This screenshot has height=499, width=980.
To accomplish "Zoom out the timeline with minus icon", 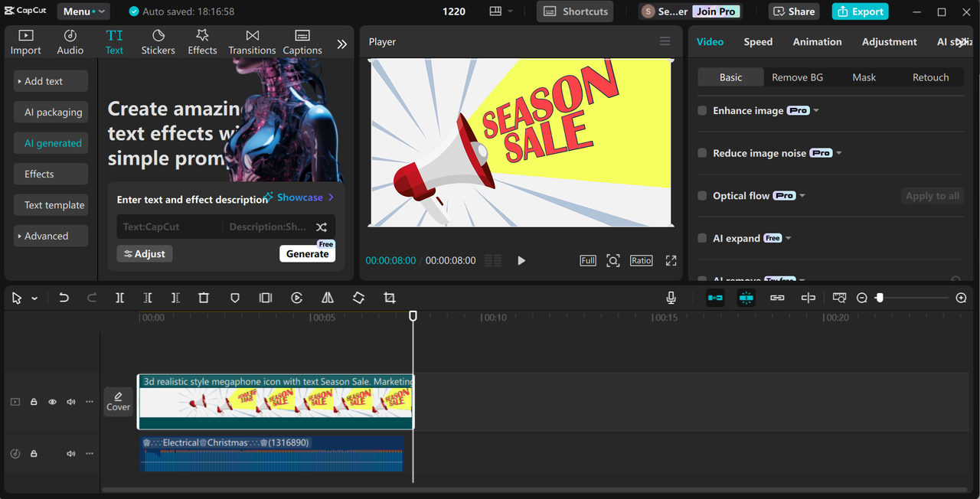I will coord(862,298).
